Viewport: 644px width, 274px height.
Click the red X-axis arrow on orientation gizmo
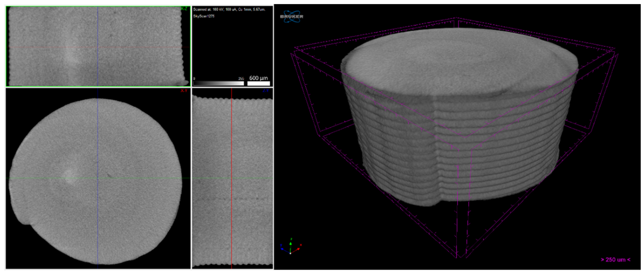[x=298, y=249]
